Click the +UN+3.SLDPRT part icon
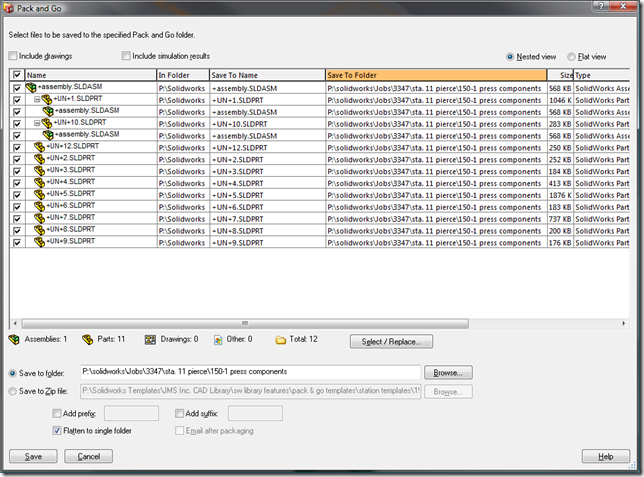The width and height of the screenshot is (644, 477). click(x=39, y=171)
